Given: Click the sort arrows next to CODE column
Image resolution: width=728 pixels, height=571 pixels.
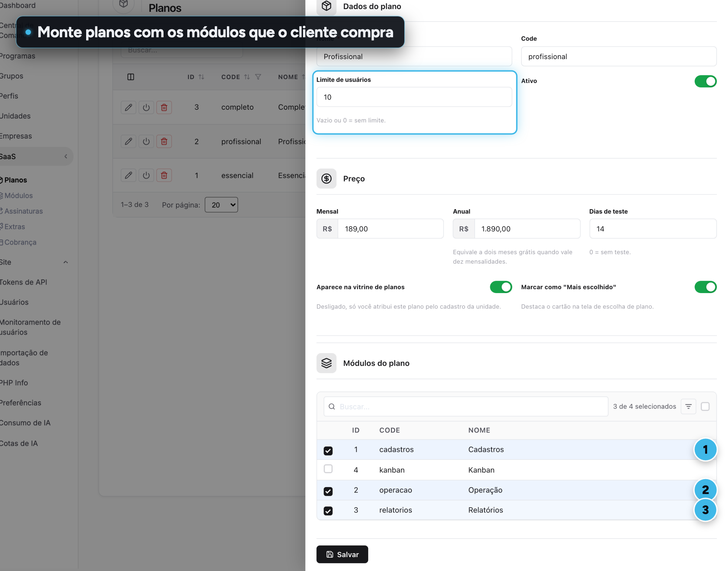Looking at the screenshot, I should 247,77.
